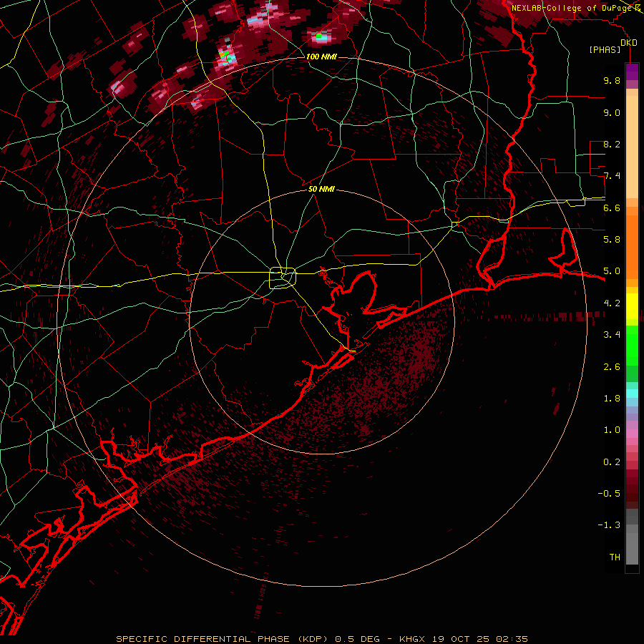Click the 02:35 timestamp

512,639
